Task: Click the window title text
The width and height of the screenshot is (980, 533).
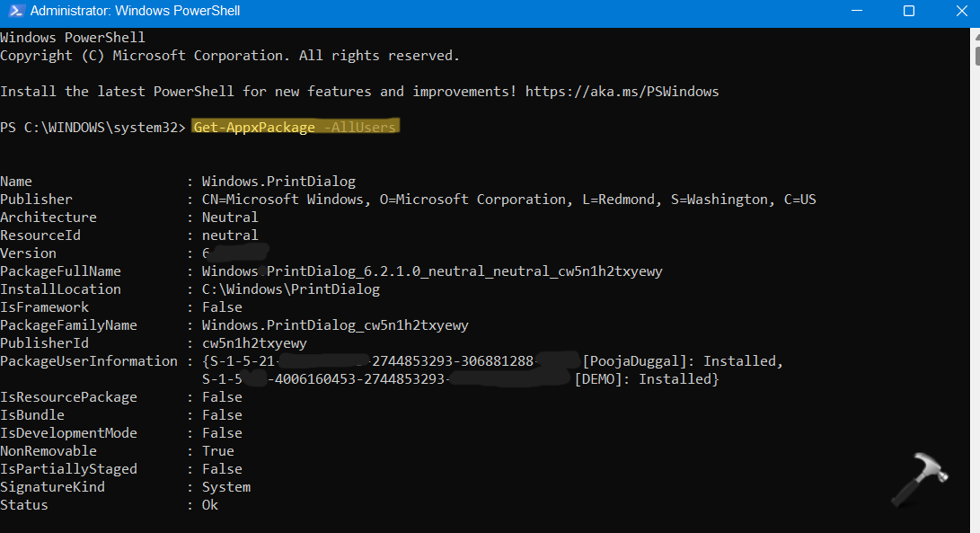Action: [135, 12]
